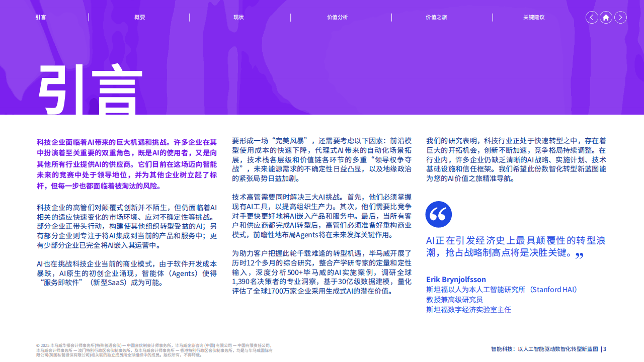Switch to the 现状 section
The width and height of the screenshot is (644, 362).
(x=238, y=17)
